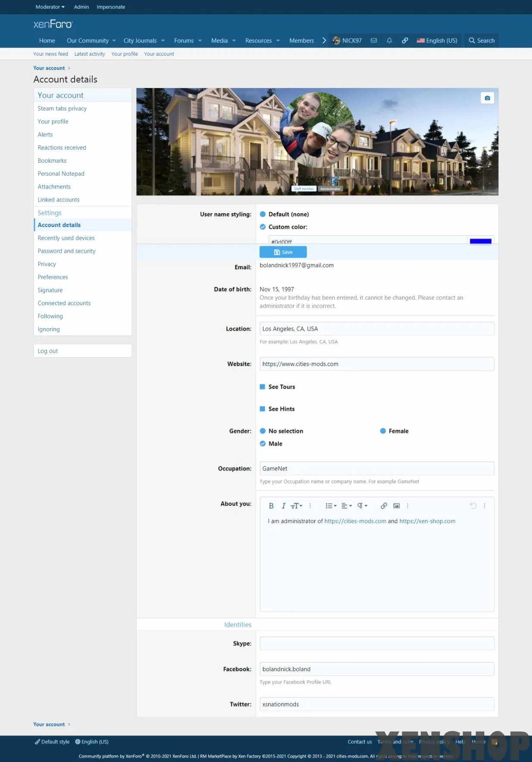Viewport: 532px width, 762px height.
Task: Toggle the See Tours checkbox
Action: [263, 387]
